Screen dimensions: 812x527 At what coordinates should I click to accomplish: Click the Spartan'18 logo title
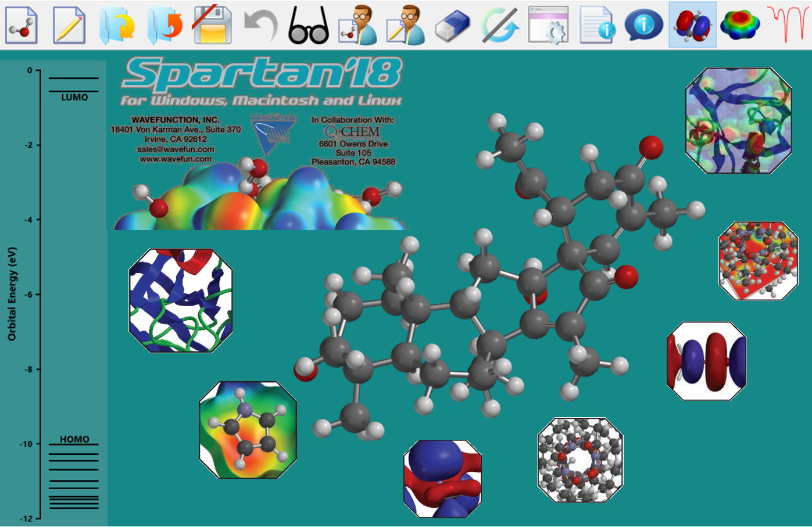pos(262,74)
